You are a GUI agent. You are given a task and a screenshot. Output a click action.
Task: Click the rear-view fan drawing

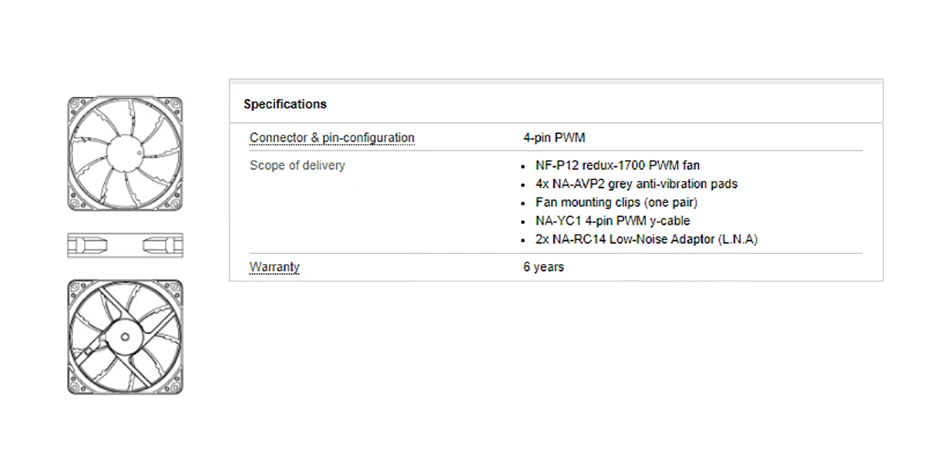(x=125, y=336)
